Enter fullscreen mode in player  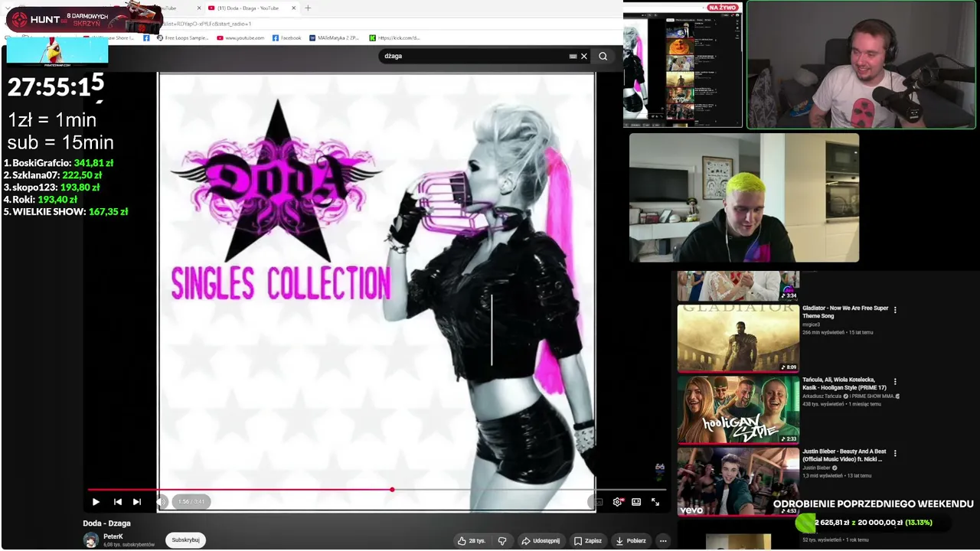click(655, 502)
